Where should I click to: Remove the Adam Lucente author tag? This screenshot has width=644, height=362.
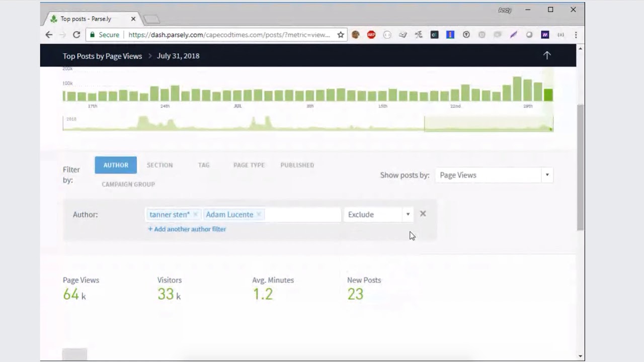(259, 214)
